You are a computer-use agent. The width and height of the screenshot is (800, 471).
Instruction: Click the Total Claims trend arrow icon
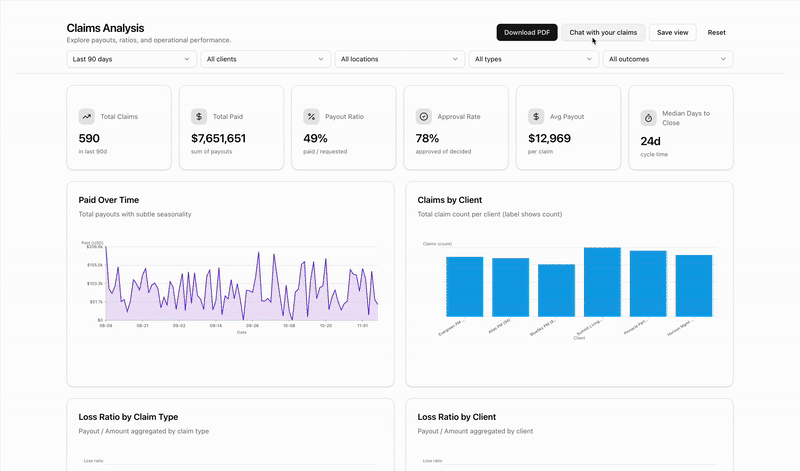[86, 116]
